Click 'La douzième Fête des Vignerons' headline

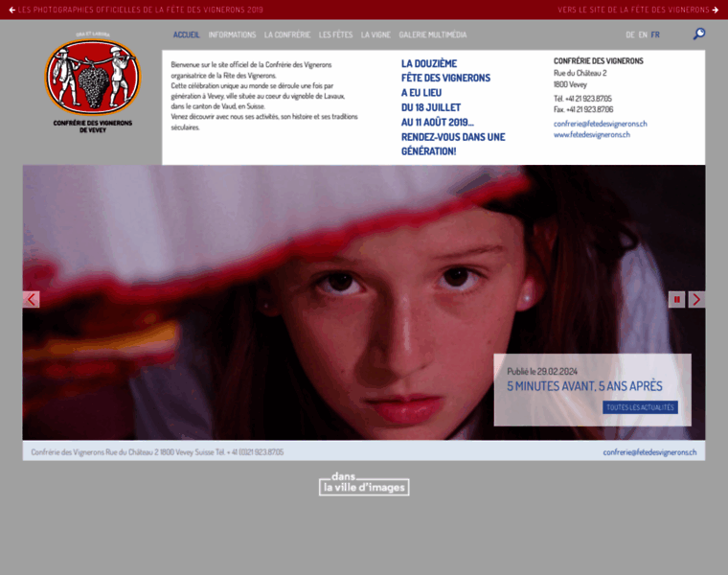point(453,107)
